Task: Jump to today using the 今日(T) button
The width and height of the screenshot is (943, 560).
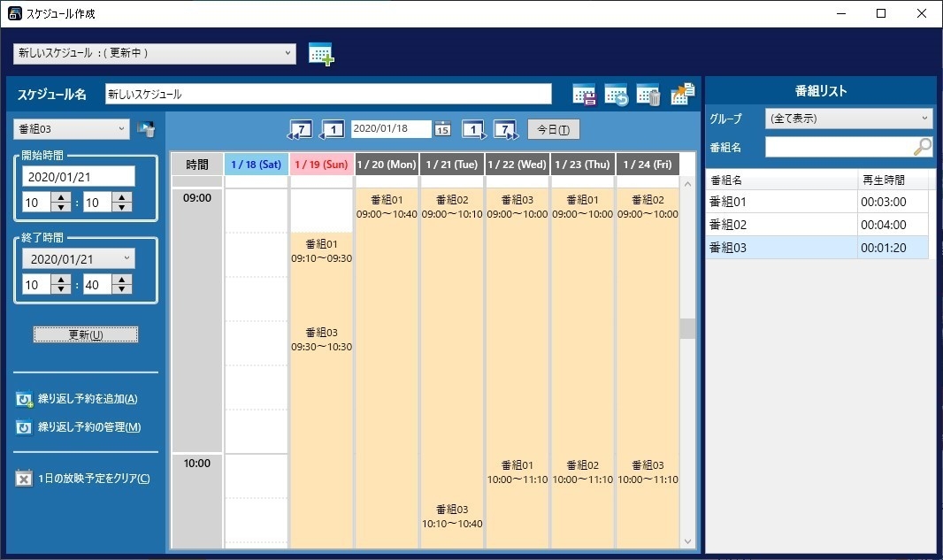Action: click(x=553, y=128)
